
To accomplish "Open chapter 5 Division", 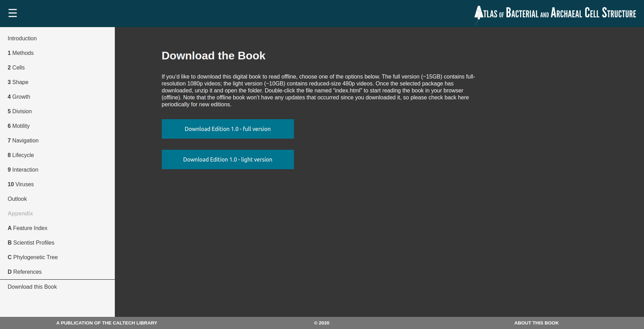I will click(x=19, y=111).
